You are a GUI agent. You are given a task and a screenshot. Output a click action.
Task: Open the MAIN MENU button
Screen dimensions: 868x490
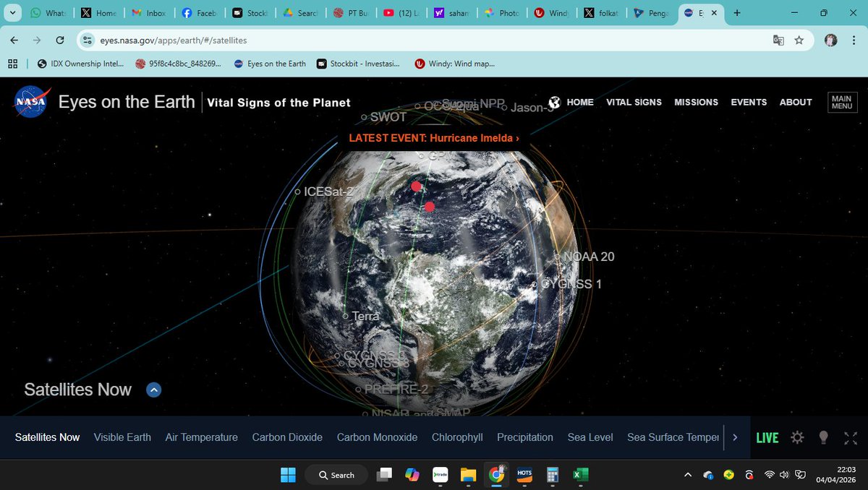[x=842, y=102]
